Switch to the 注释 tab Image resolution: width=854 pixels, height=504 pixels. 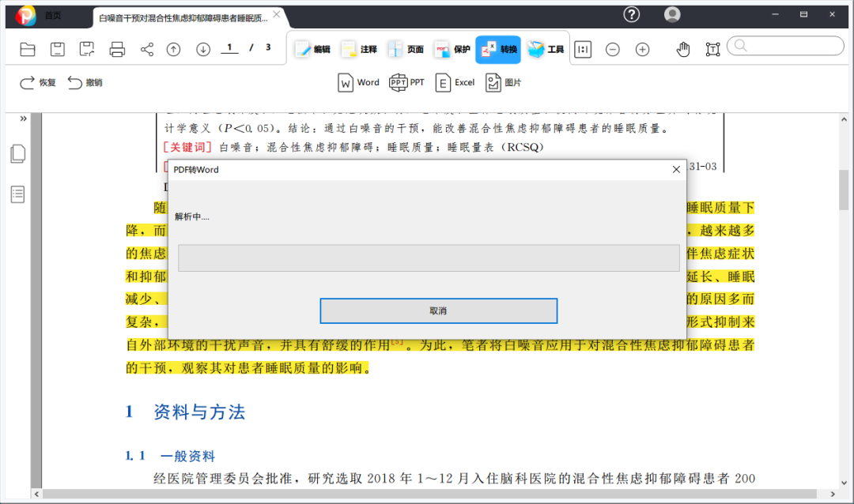point(360,50)
